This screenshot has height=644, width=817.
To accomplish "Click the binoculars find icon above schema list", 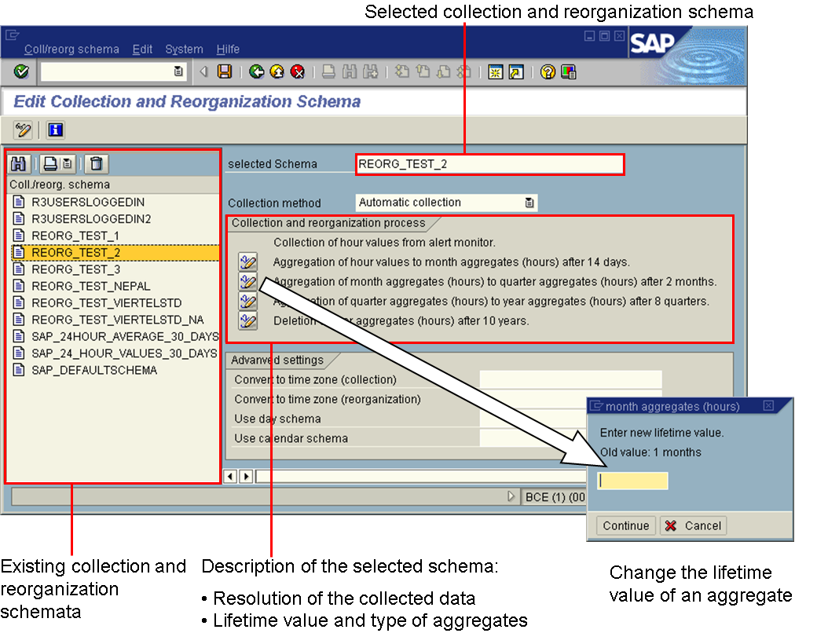I will tap(20, 163).
